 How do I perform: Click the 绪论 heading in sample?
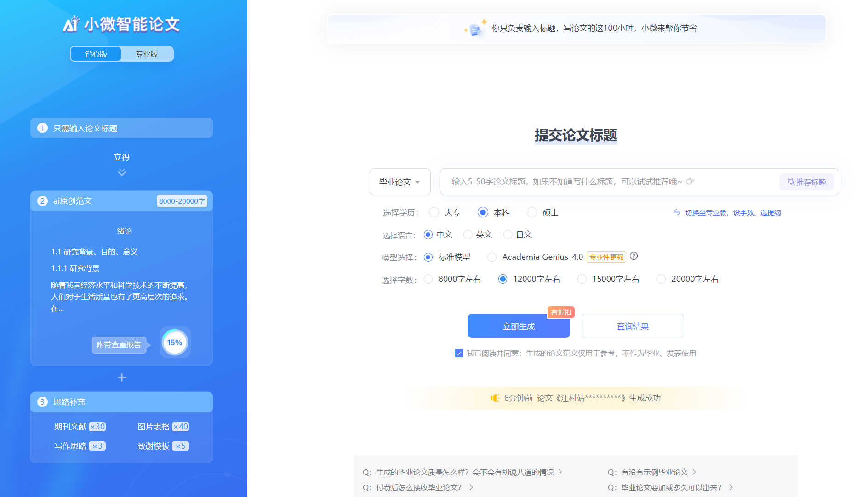(x=124, y=231)
